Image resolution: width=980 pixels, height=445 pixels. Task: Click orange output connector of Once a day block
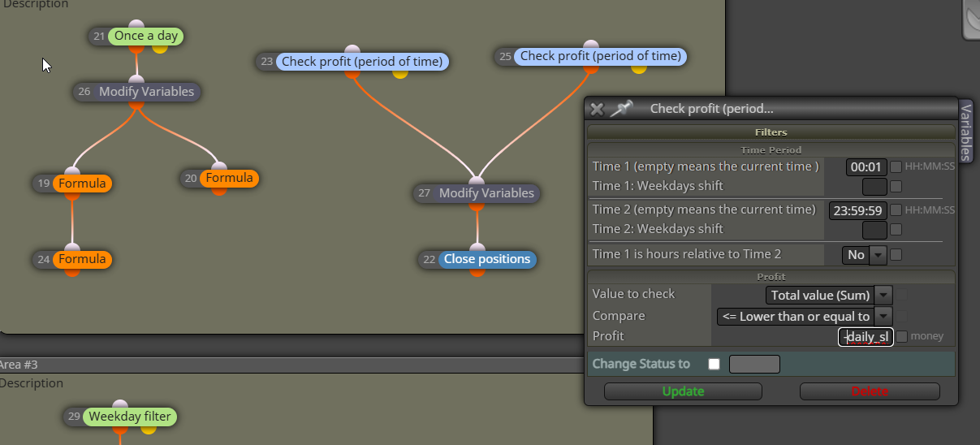[136, 49]
